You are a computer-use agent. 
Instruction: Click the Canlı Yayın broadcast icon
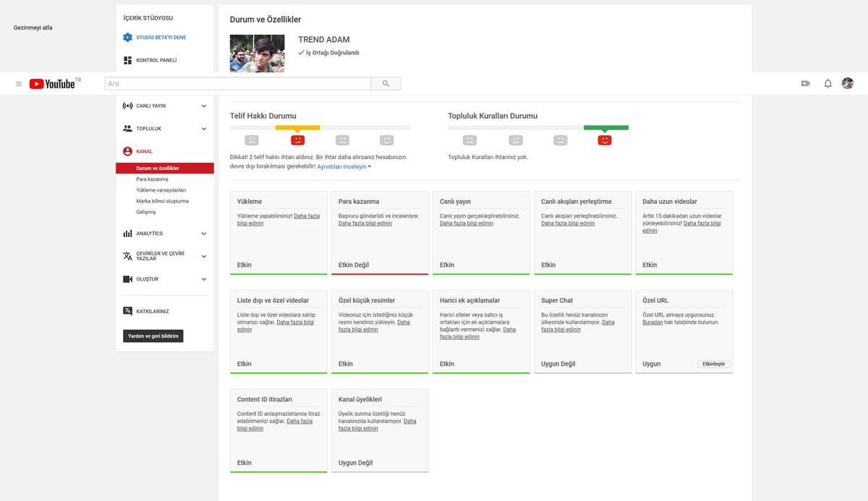point(127,106)
